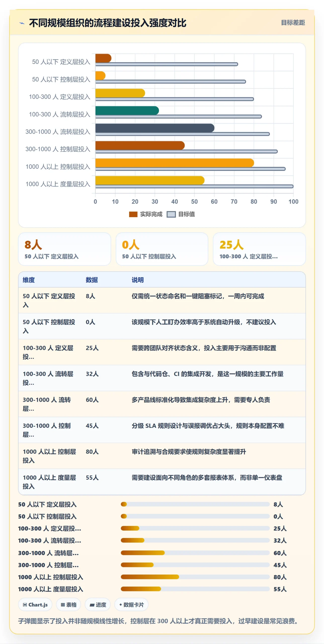The image size is (324, 644).
Task: Click the 说明 column header
Action: (x=138, y=280)
